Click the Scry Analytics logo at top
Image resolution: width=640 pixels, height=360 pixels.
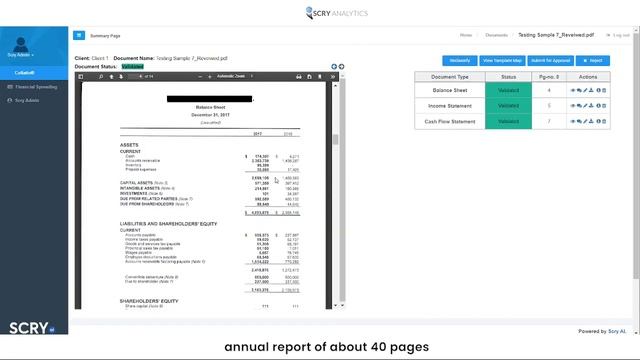pos(337,13)
